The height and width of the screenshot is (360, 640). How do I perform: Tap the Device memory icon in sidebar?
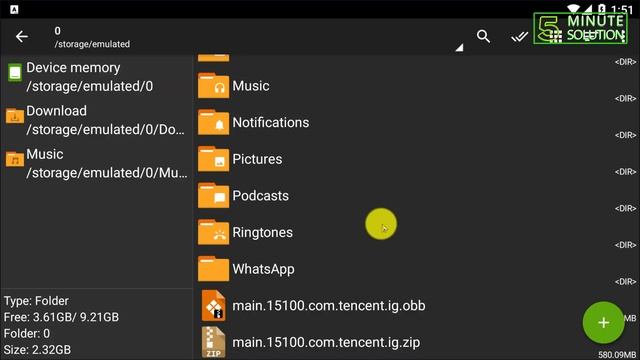pos(15,73)
